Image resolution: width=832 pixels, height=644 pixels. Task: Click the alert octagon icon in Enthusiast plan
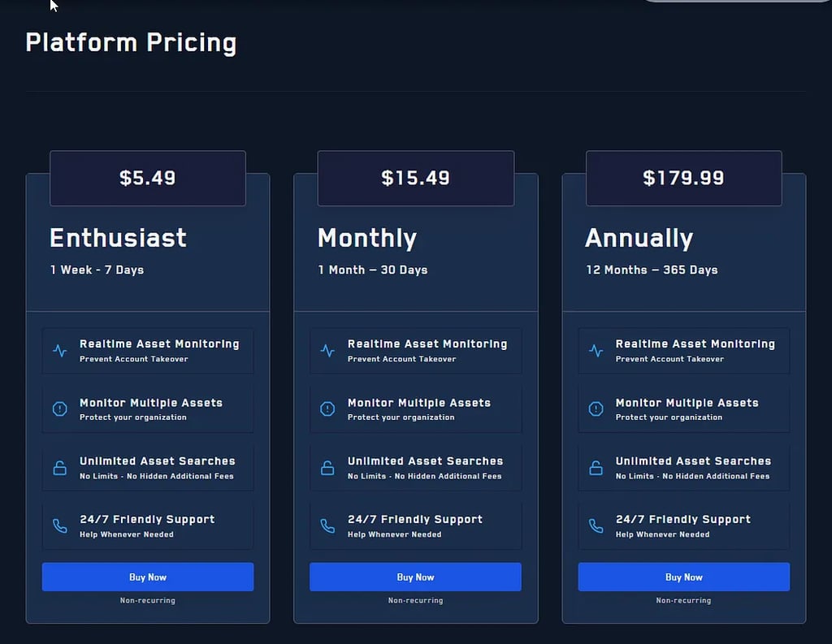coord(60,409)
